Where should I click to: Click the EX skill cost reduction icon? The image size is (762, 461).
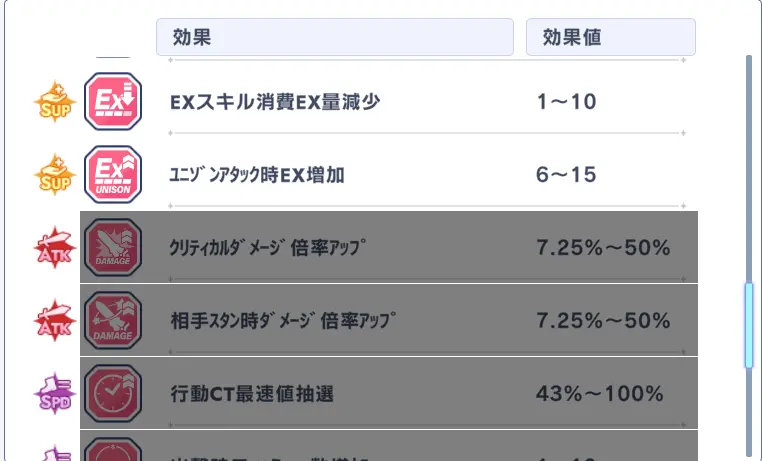[113, 102]
